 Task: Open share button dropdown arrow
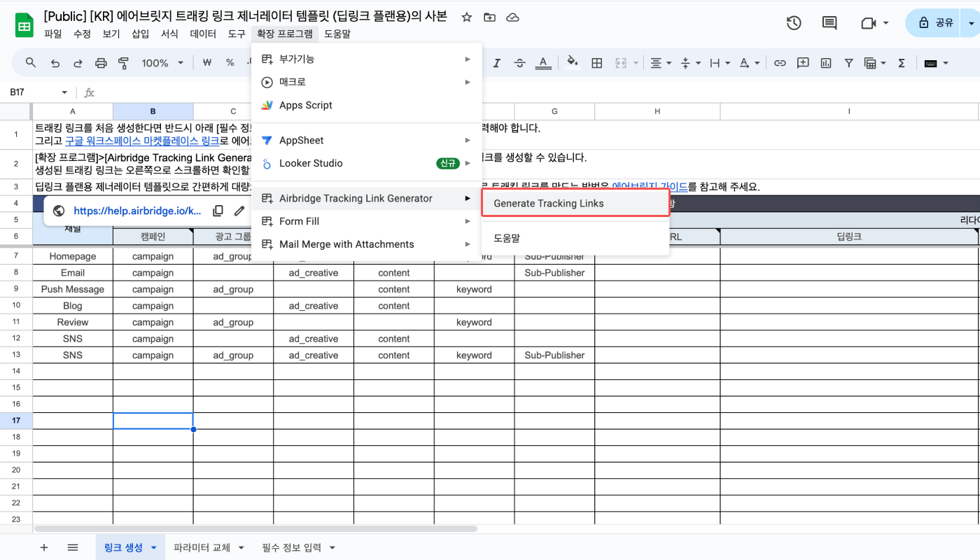(x=971, y=23)
